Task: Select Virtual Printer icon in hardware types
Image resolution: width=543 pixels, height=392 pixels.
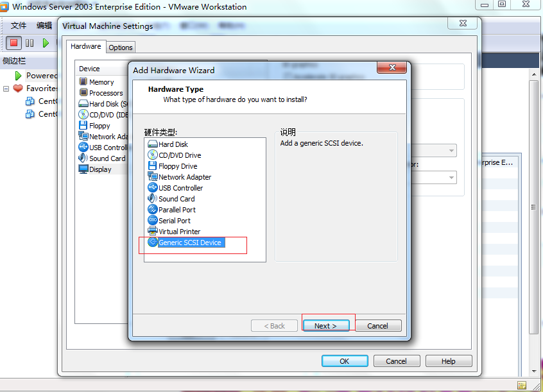Action: (153, 231)
